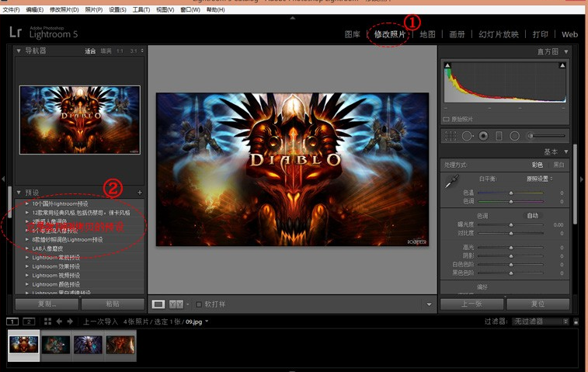588x372 pixels.
Task: Open the 编辑(E) menu
Action: 34,10
